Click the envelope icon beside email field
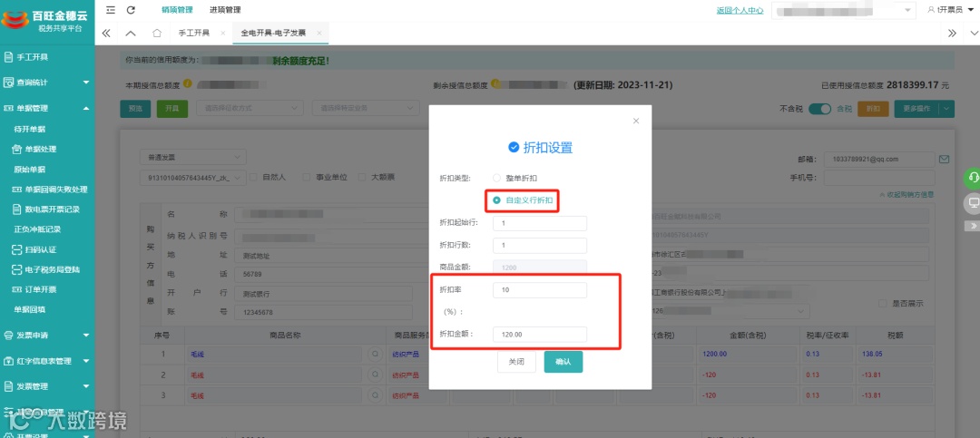The height and width of the screenshot is (438, 980). (x=944, y=160)
